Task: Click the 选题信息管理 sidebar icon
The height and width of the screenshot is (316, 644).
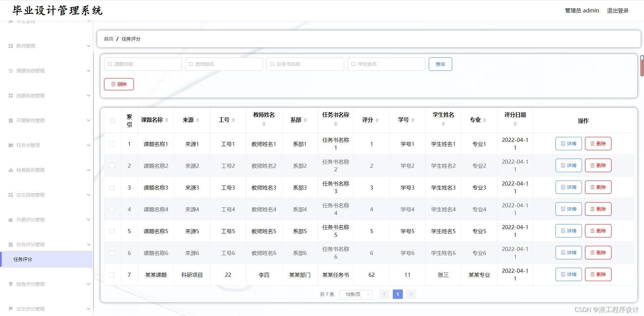Action: point(11,96)
